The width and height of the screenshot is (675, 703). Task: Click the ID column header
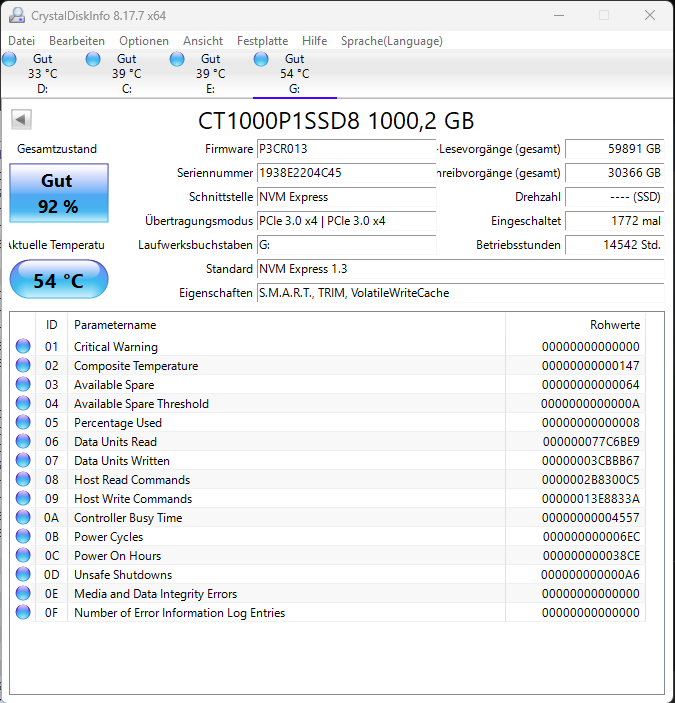pos(52,325)
